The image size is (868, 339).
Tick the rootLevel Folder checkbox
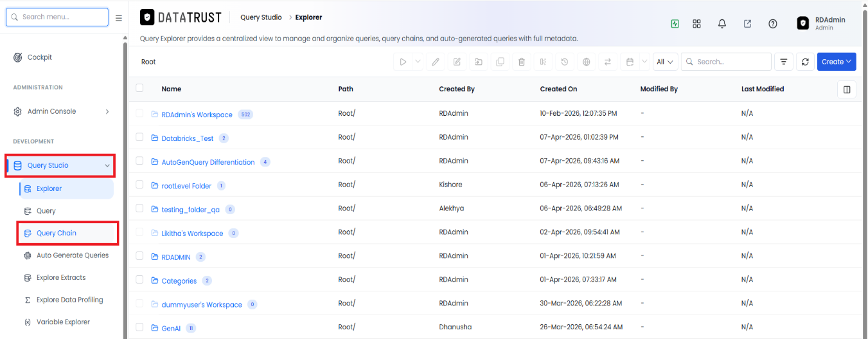point(139,185)
